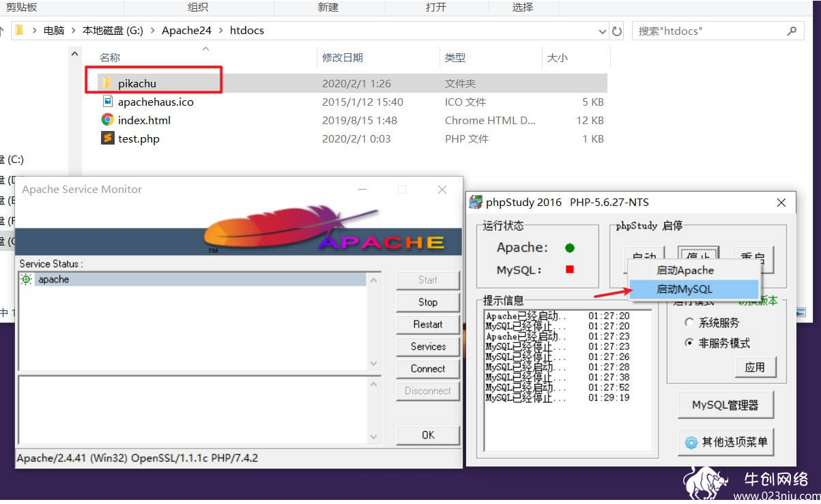The width and height of the screenshot is (821, 504).
Task: Expand the Apache24 breadcrumb chevron
Action: (220, 31)
